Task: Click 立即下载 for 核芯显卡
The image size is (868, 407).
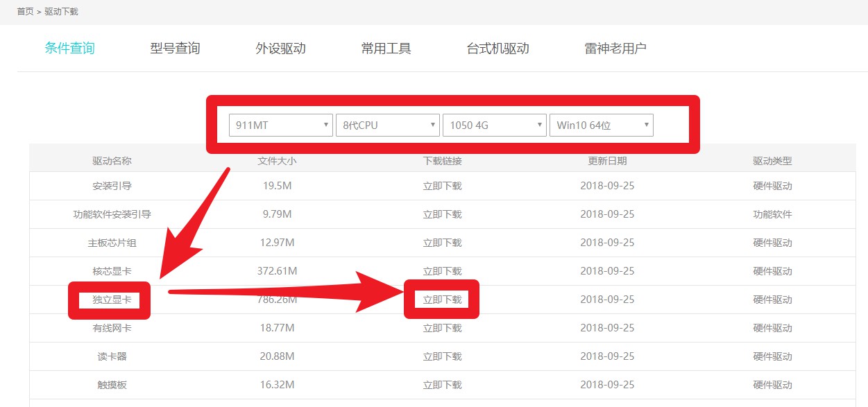Action: 443,271
